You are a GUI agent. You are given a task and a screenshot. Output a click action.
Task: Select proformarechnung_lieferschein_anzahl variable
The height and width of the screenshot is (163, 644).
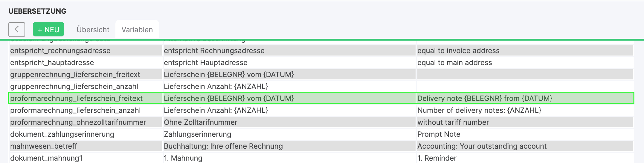tap(75, 110)
